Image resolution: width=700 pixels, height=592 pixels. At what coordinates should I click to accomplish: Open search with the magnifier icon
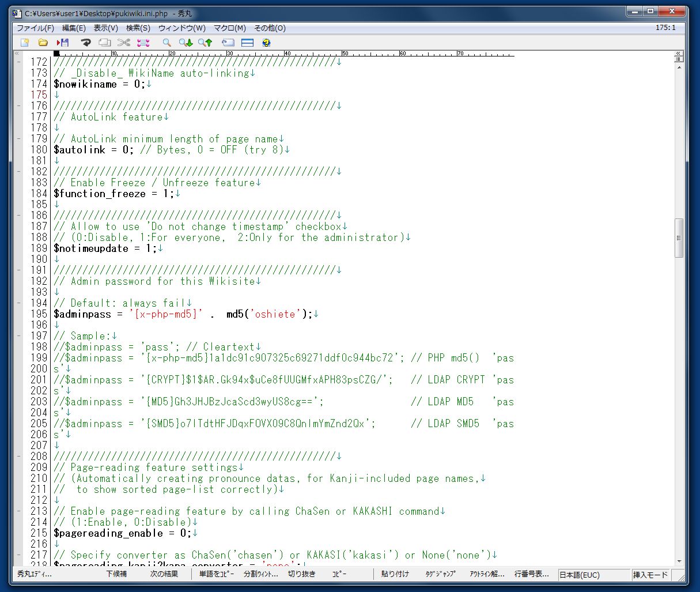tap(167, 43)
